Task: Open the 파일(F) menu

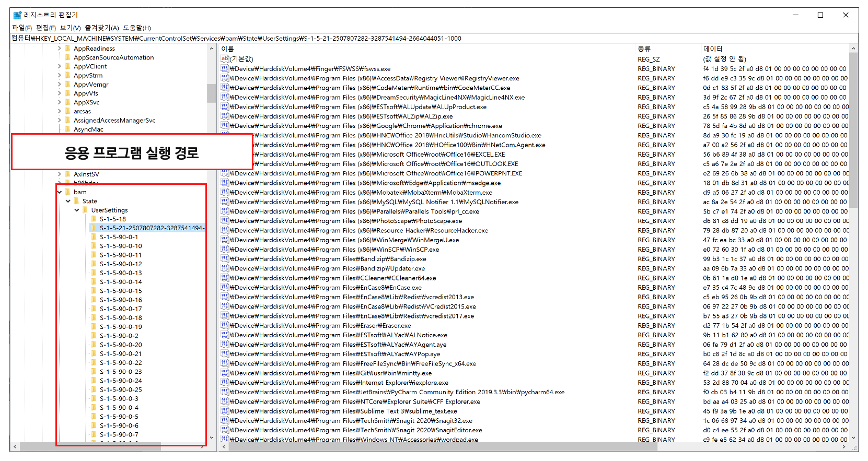Action: (21, 28)
